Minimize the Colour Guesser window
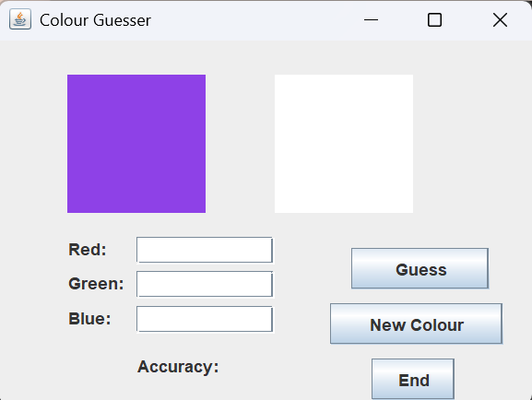The image size is (532, 400). [371, 19]
